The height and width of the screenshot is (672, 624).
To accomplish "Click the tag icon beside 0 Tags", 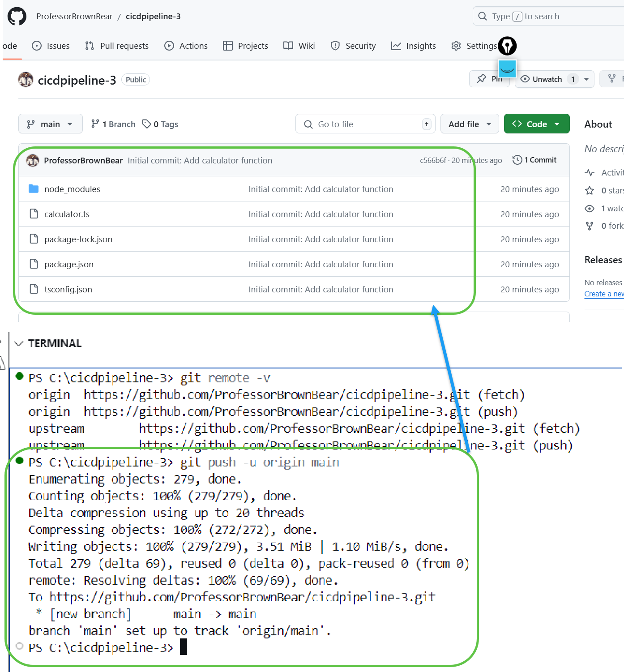I will coord(146,124).
